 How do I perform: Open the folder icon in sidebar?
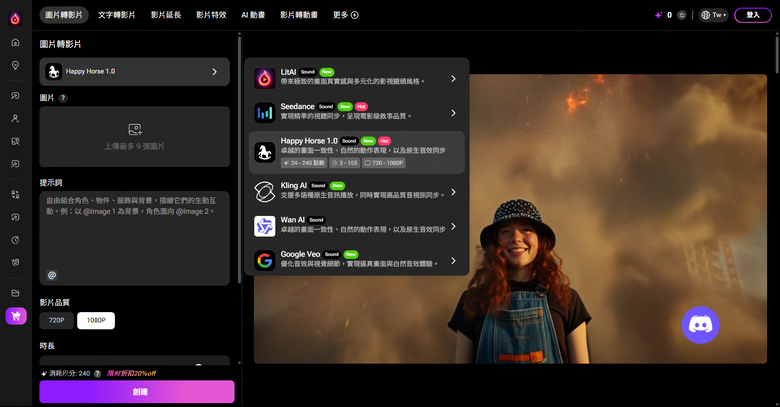click(x=15, y=293)
